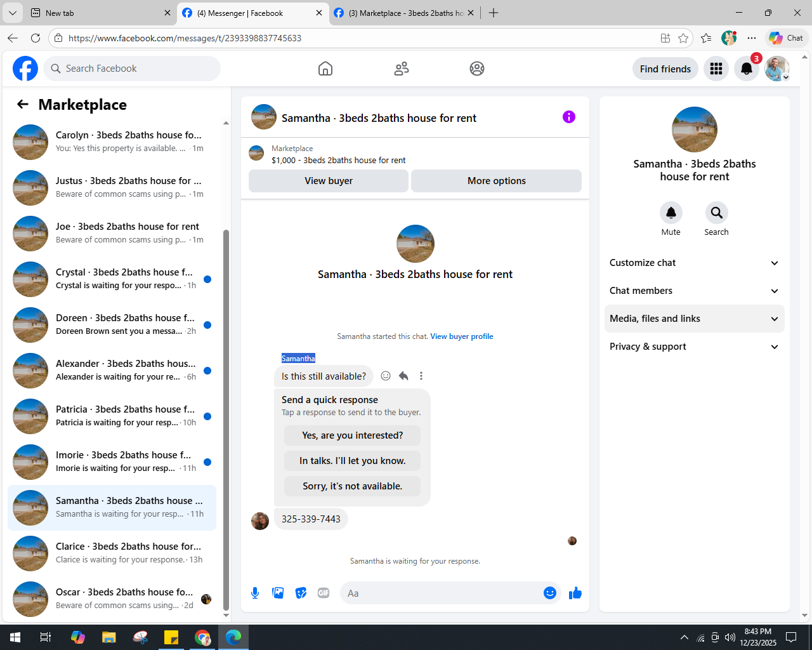
Task: Click the browser refresh icon
Action: pyautogui.click(x=36, y=38)
